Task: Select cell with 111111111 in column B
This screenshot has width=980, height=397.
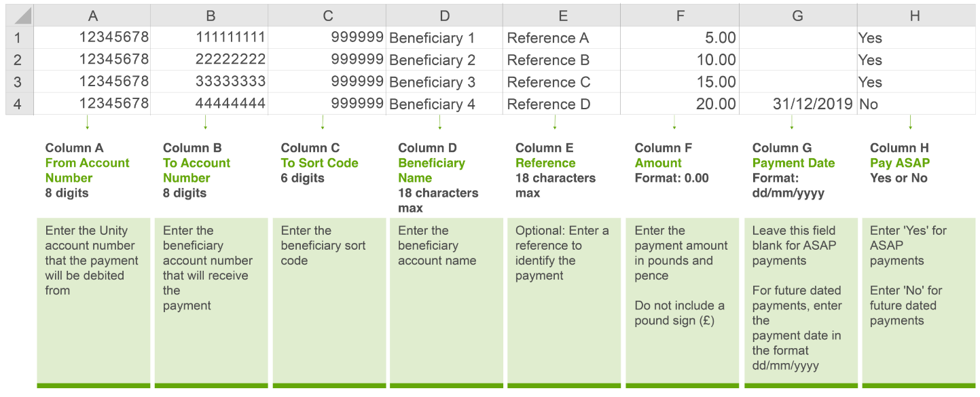Action: pyautogui.click(x=209, y=38)
